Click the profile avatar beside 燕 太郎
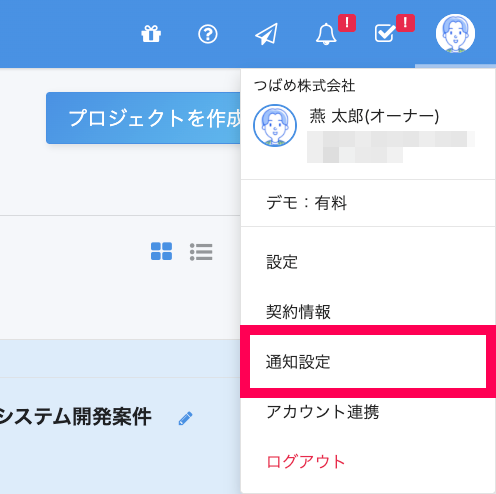The image size is (496, 494). [275, 126]
